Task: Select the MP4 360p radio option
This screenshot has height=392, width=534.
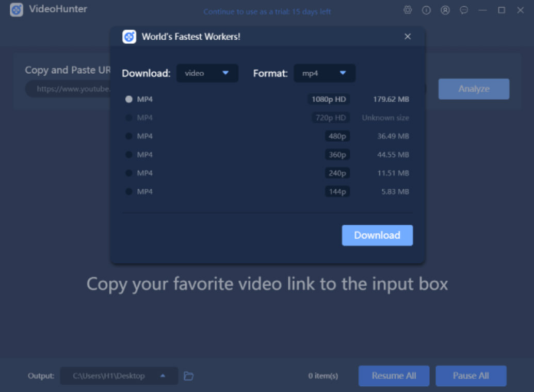Action: coord(129,155)
